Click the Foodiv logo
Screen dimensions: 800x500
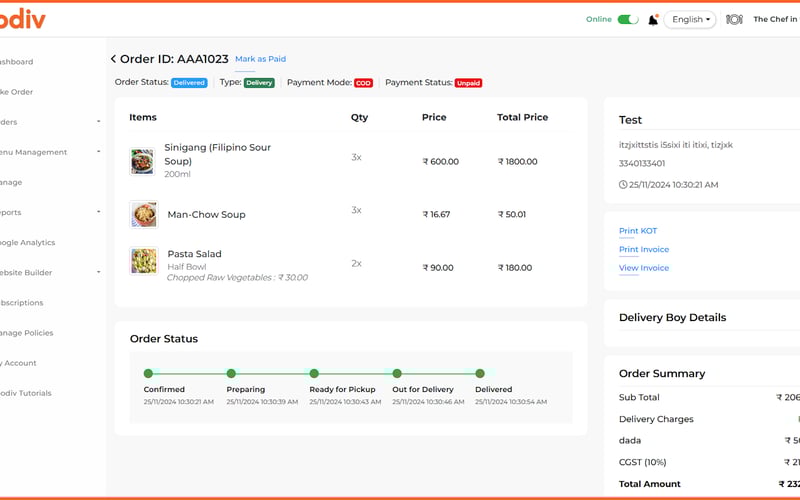(22, 20)
